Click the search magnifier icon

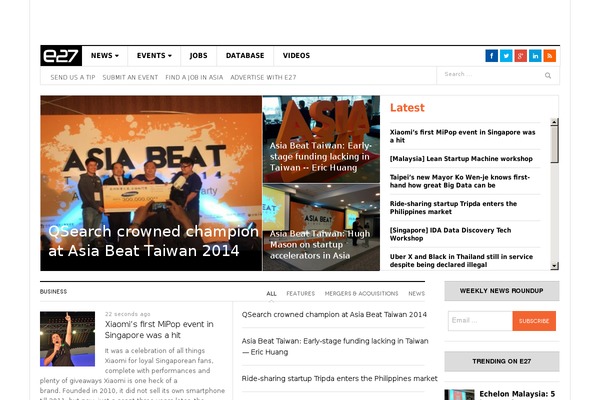point(548,75)
